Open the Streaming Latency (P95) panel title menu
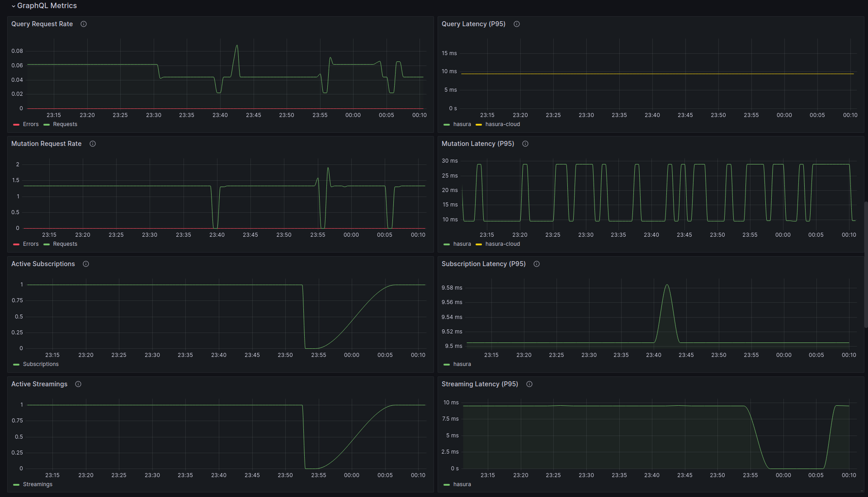868x497 pixels. (480, 384)
